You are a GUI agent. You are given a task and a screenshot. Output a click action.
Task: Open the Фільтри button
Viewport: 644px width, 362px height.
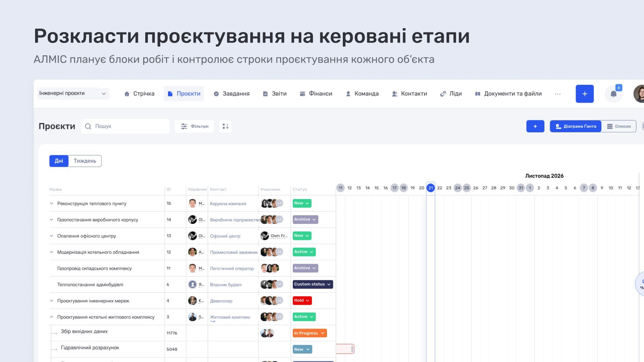pos(194,126)
